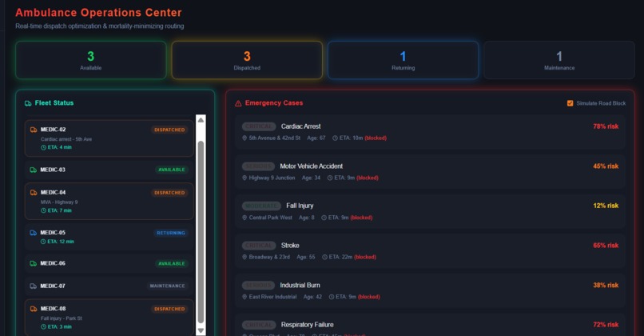644x336 pixels.
Task: Click the 78% risk value
Action: click(606, 126)
